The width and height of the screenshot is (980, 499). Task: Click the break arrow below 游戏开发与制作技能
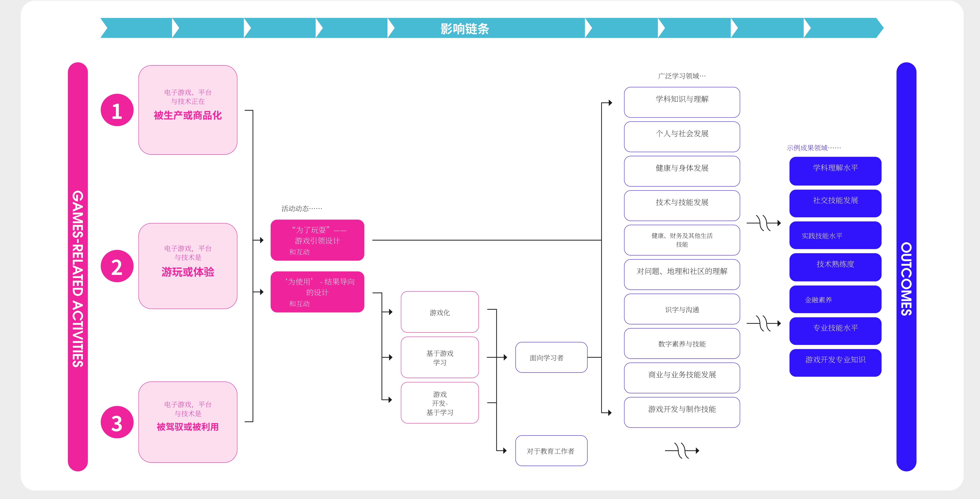pos(682,451)
